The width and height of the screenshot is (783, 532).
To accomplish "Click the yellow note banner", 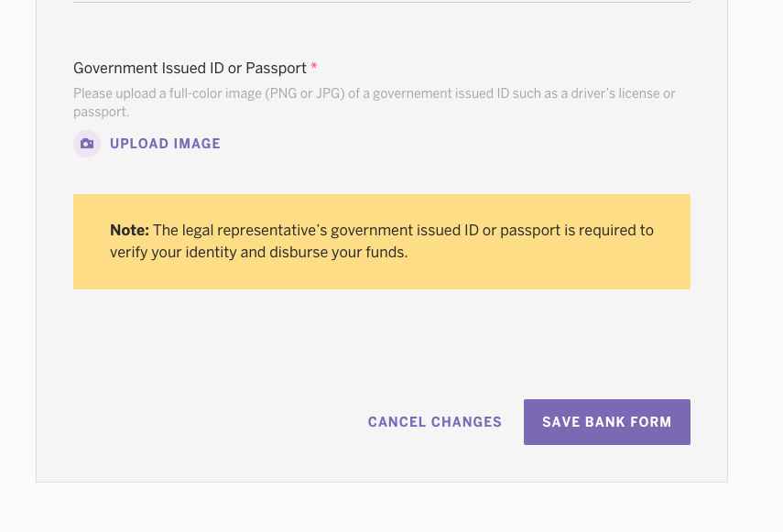I will [x=382, y=242].
